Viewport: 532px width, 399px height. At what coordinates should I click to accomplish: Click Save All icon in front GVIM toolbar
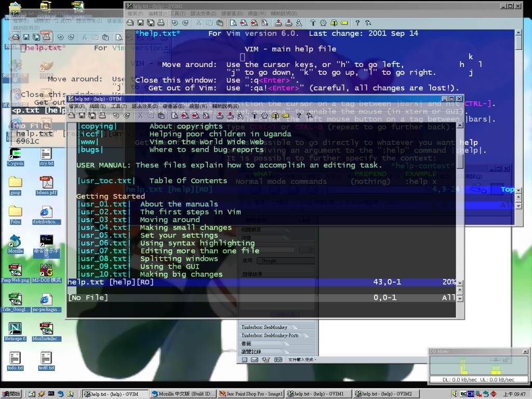tap(92, 116)
